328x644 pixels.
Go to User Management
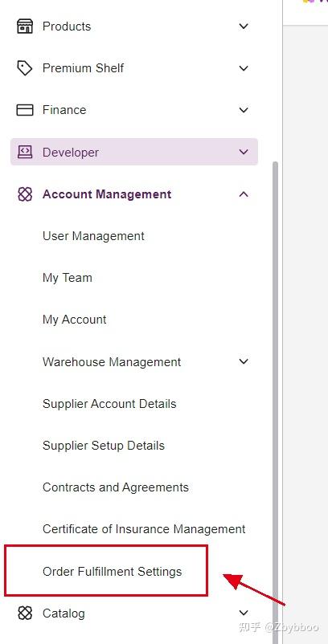(x=93, y=236)
